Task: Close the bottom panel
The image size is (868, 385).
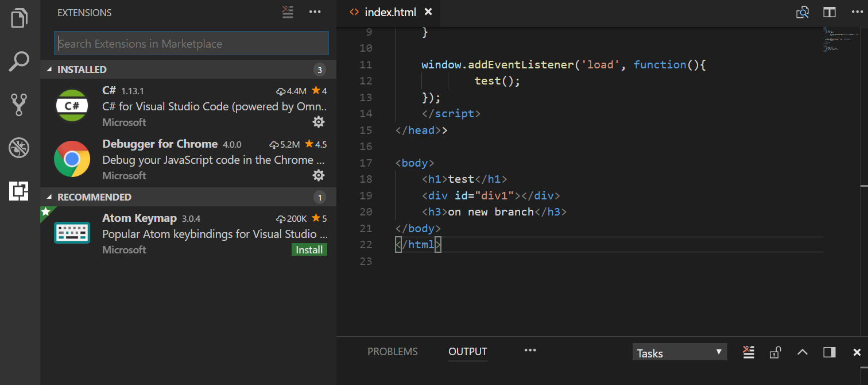Action: [x=857, y=352]
